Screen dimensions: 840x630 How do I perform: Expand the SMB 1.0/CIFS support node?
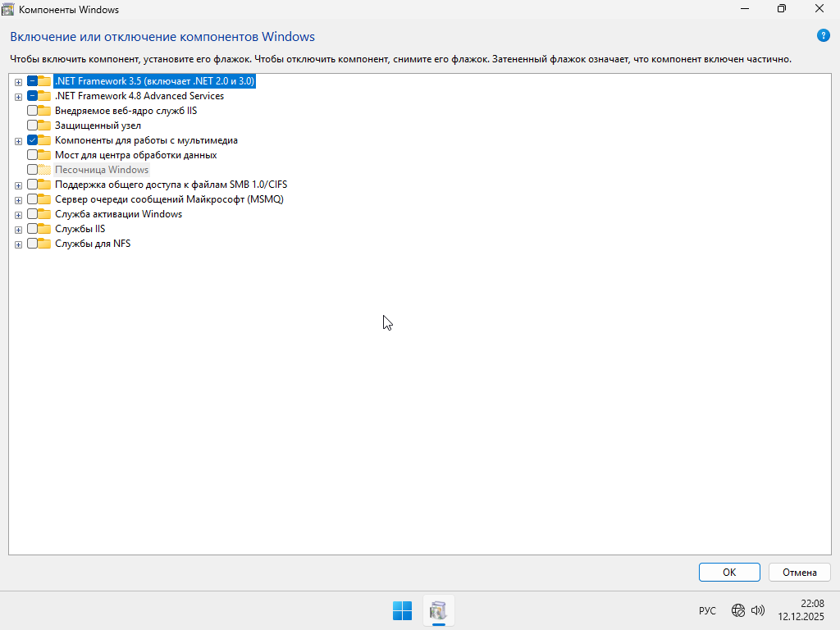[x=18, y=185]
